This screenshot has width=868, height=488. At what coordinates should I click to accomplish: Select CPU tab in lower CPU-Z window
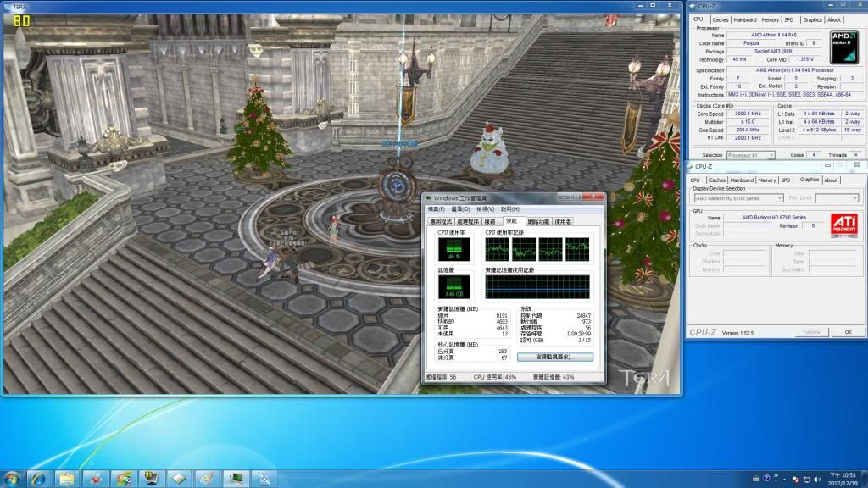point(695,180)
